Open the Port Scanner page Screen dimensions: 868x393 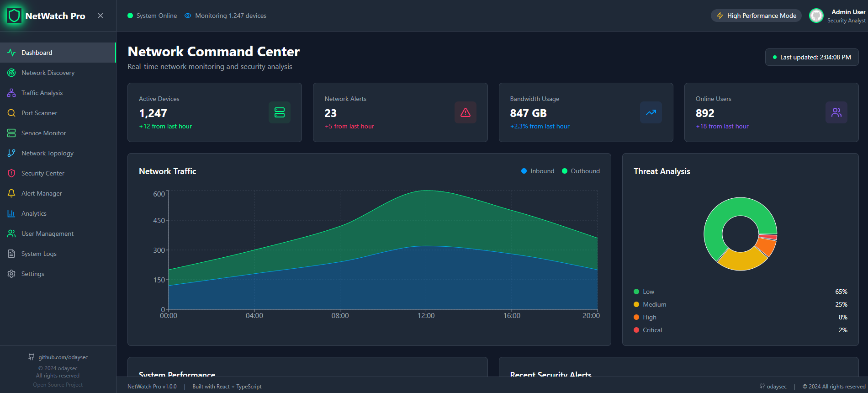point(58,113)
